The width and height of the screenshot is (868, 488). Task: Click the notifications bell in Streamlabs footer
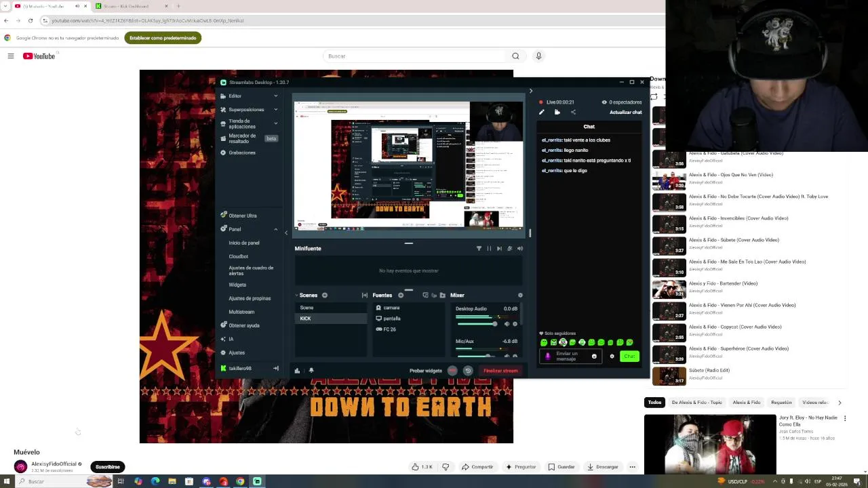click(x=311, y=370)
